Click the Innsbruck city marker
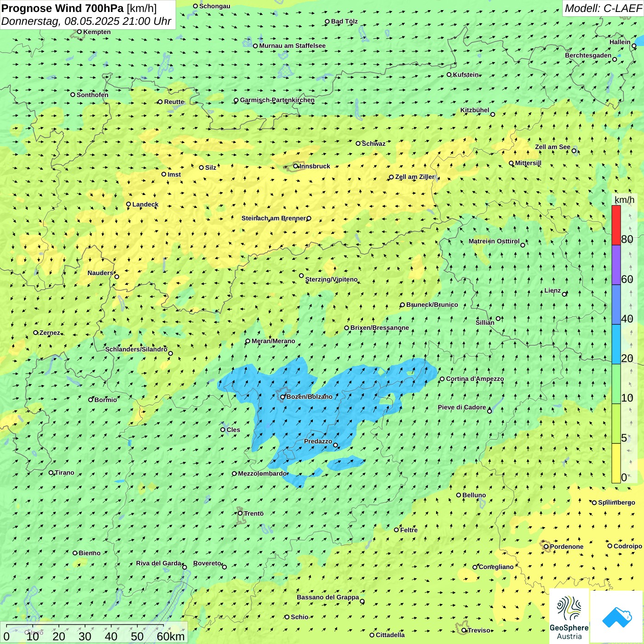The height and width of the screenshot is (644, 644). tap(296, 166)
